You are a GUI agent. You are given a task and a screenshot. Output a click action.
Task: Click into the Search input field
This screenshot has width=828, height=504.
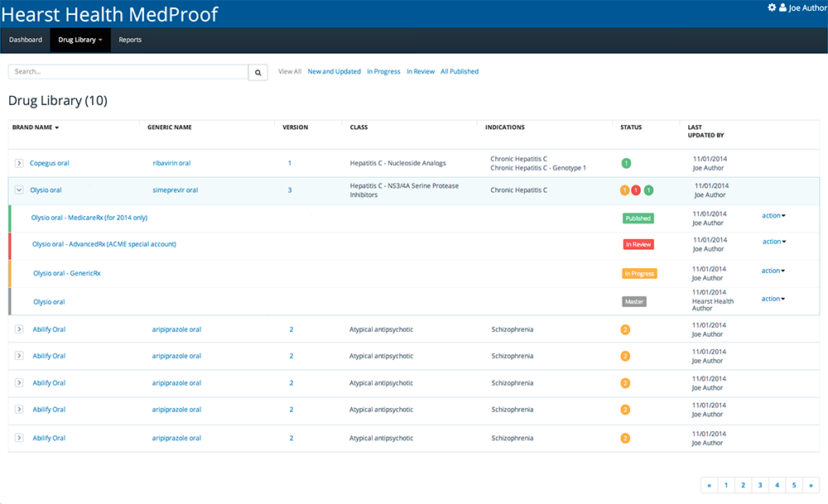[x=128, y=72]
